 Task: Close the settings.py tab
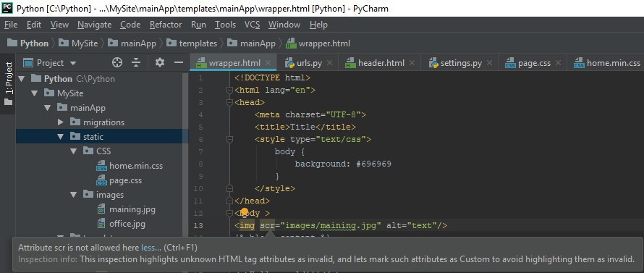click(489, 63)
